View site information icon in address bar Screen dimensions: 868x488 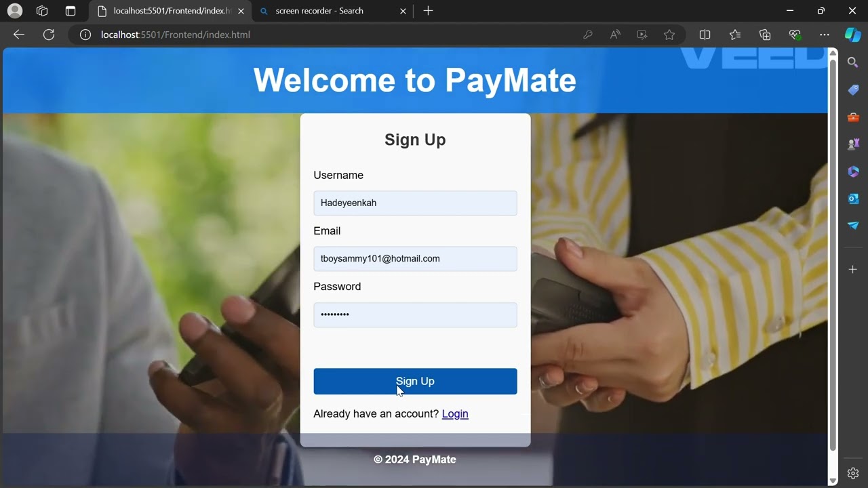click(x=85, y=35)
